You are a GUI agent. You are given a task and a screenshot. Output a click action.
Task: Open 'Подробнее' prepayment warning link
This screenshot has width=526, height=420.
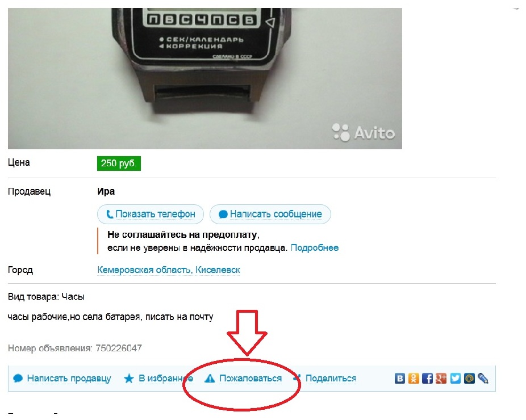tap(315, 247)
